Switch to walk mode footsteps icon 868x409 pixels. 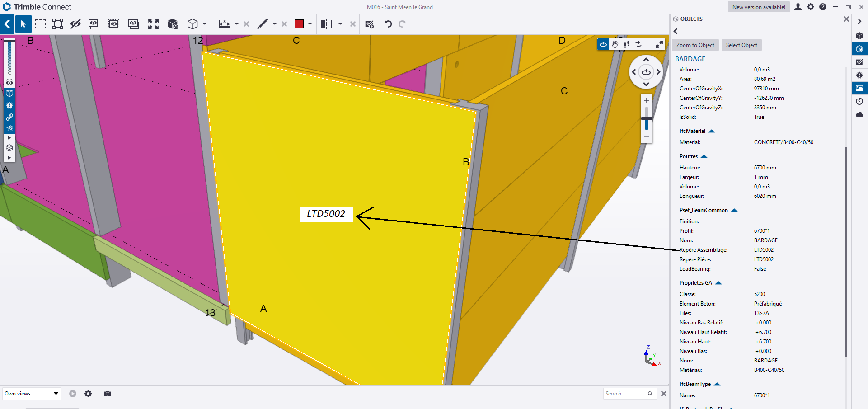pyautogui.click(x=627, y=44)
